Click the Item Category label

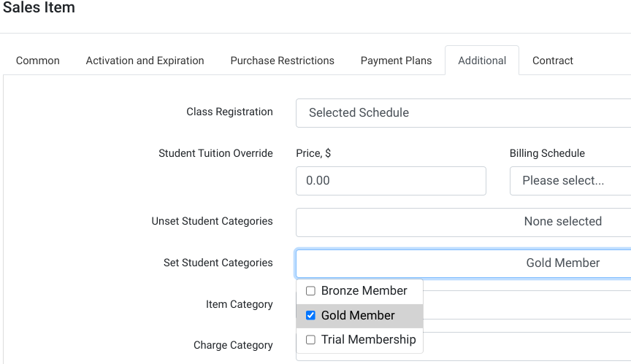pos(240,304)
